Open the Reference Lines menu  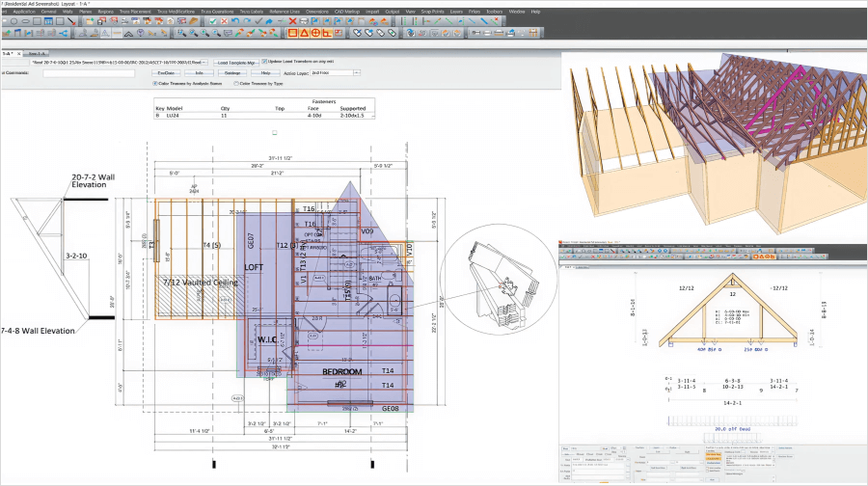(285, 11)
